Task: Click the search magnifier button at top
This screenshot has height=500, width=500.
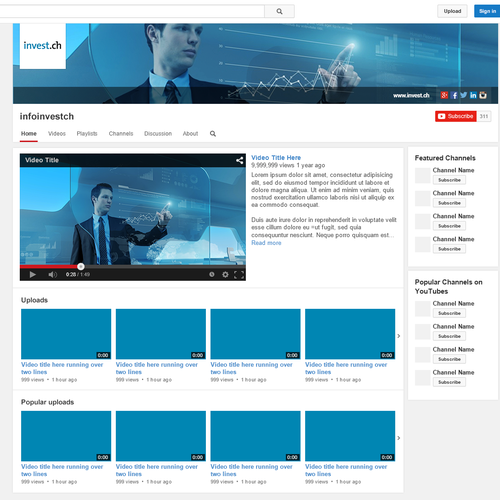Action: coord(279,11)
